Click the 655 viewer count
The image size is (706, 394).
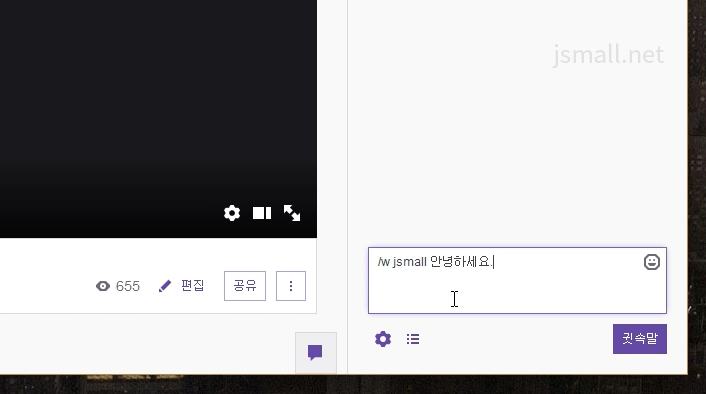tap(118, 286)
